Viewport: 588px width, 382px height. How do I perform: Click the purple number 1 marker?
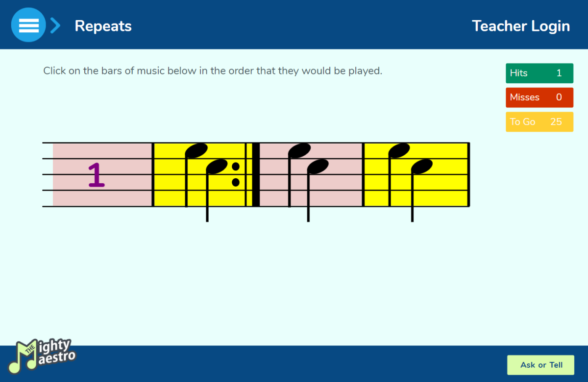click(x=96, y=175)
